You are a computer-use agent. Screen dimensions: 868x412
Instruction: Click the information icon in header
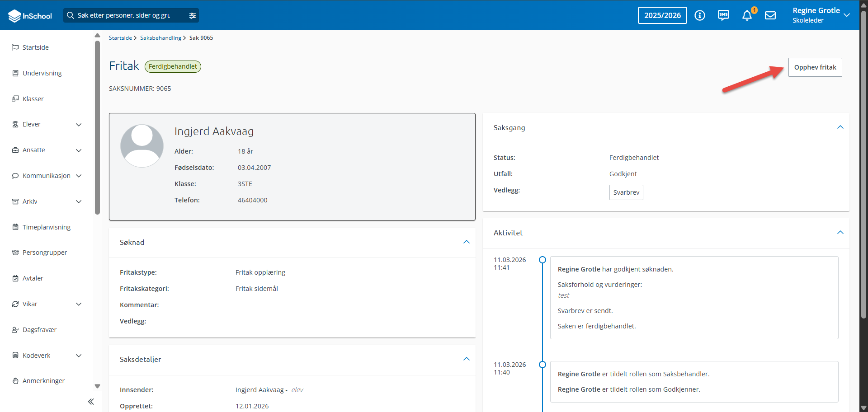pos(700,15)
